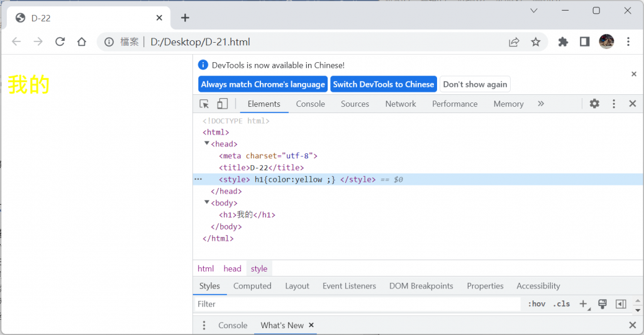The image size is (644, 335).
Task: Open the Chrome profile avatar
Action: tap(606, 41)
